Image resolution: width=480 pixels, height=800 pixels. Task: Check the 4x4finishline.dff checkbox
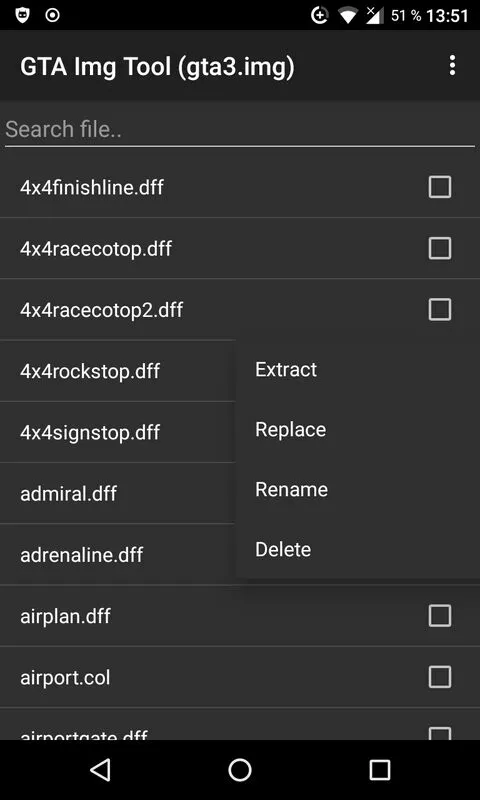click(x=440, y=187)
